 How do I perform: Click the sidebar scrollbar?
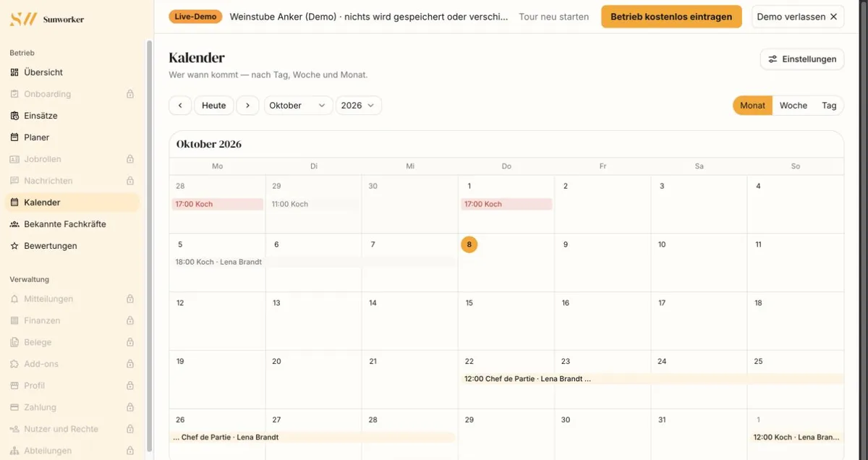(x=150, y=246)
